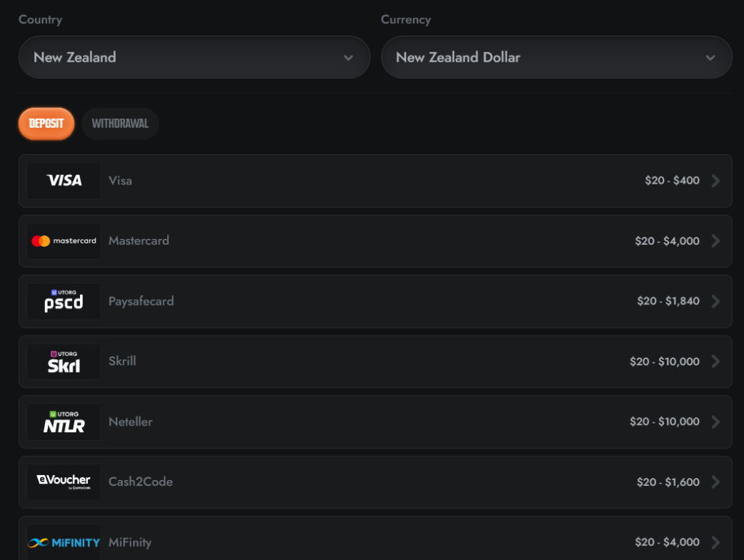Click the Skrill limit $20 - $10,000
Image resolution: width=744 pixels, height=560 pixels.
click(664, 361)
